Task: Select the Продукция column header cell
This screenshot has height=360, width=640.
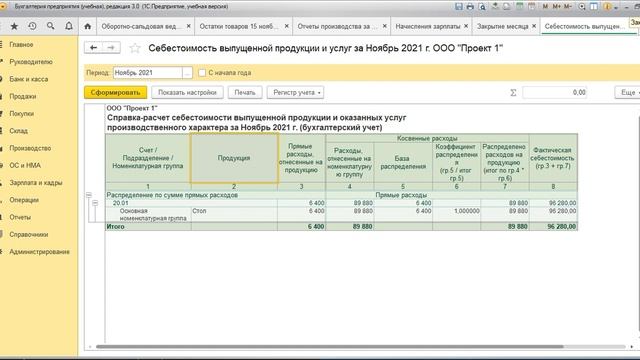Action: point(234,158)
